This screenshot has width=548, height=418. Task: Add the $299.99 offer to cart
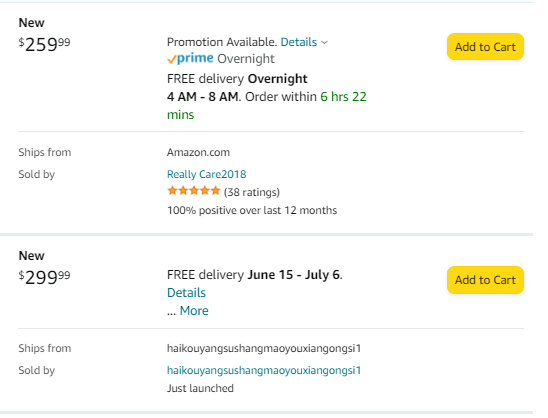point(485,280)
